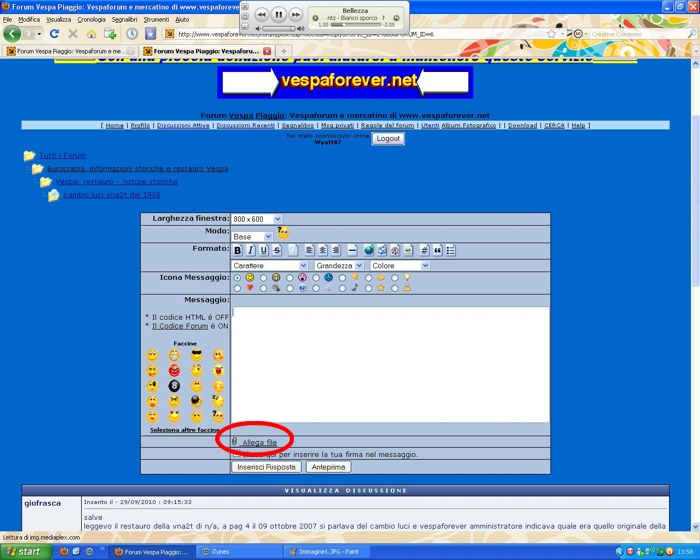This screenshot has width=700, height=560.
Task: Pause playback in iTunes mini player
Action: coord(279,15)
